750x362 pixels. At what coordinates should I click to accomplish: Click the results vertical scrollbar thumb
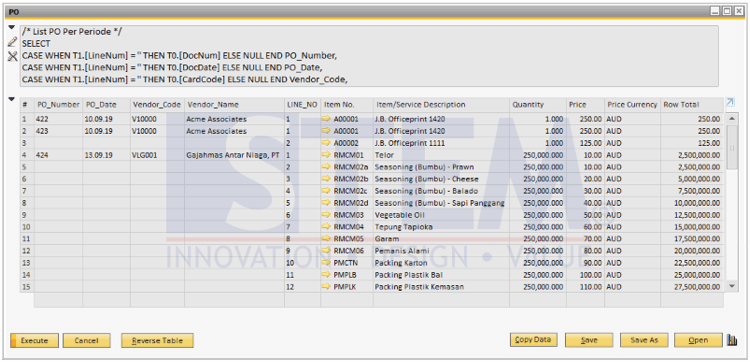click(x=732, y=147)
